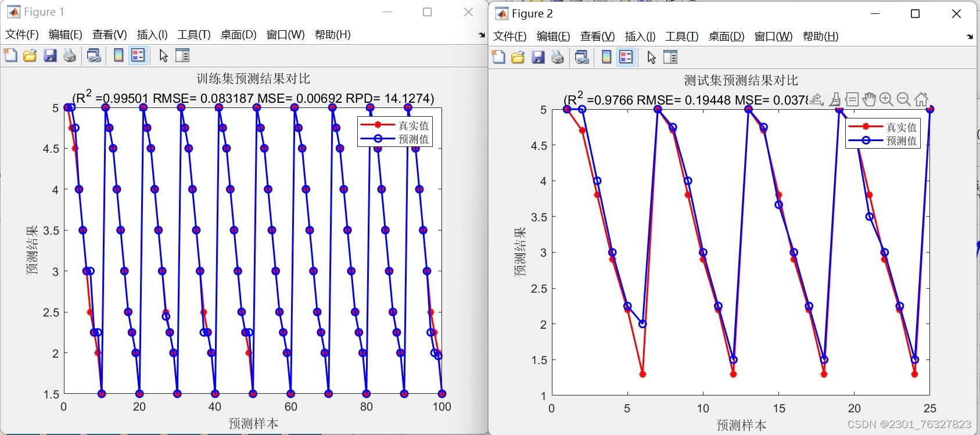
Task: Save Figure 2 using the floppy disk icon
Action: (x=538, y=57)
